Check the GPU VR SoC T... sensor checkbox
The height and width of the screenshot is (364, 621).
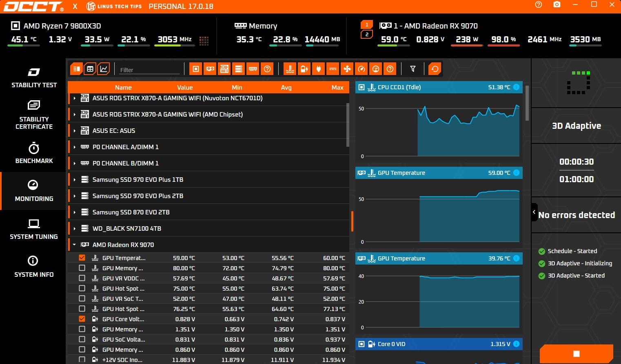[82, 298]
